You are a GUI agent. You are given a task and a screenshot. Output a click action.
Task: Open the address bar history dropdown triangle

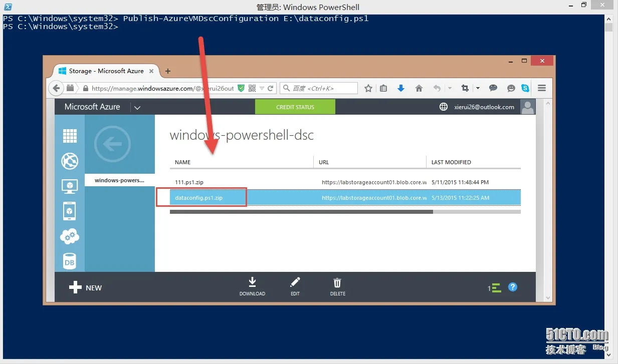point(262,88)
